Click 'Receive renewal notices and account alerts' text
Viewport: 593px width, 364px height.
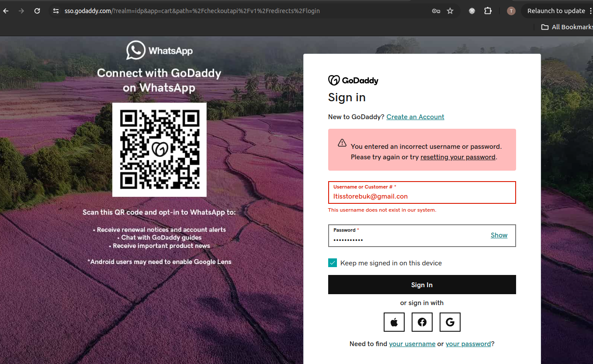[x=160, y=230]
